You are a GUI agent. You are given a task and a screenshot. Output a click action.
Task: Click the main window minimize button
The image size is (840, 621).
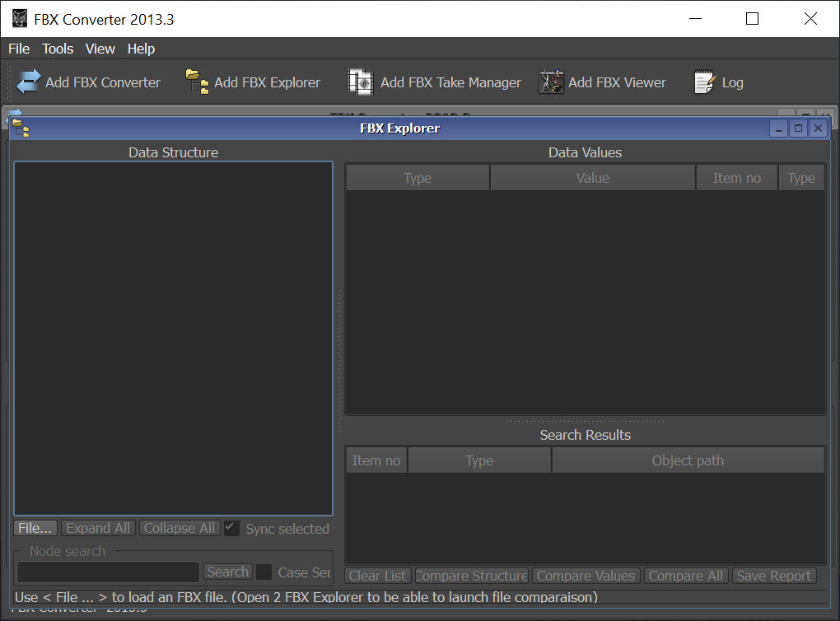[695, 19]
